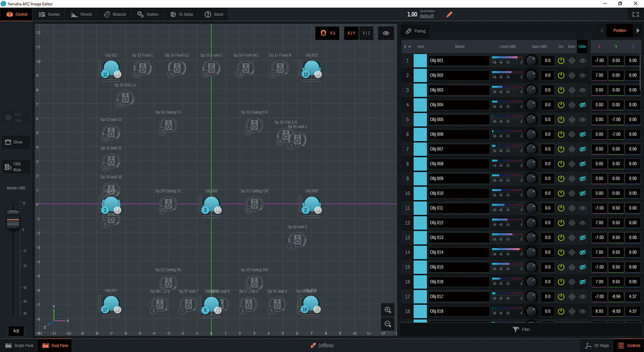
Task: Select speaker 24 VXL1-L icon
Action: (x=125, y=98)
